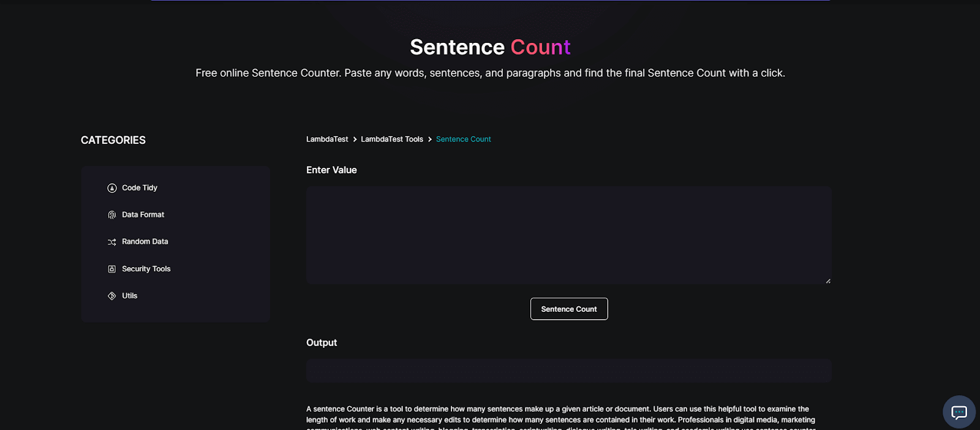Viewport: 980px width, 430px height.
Task: Click the Code Tidy circular icon
Action: [x=111, y=187]
